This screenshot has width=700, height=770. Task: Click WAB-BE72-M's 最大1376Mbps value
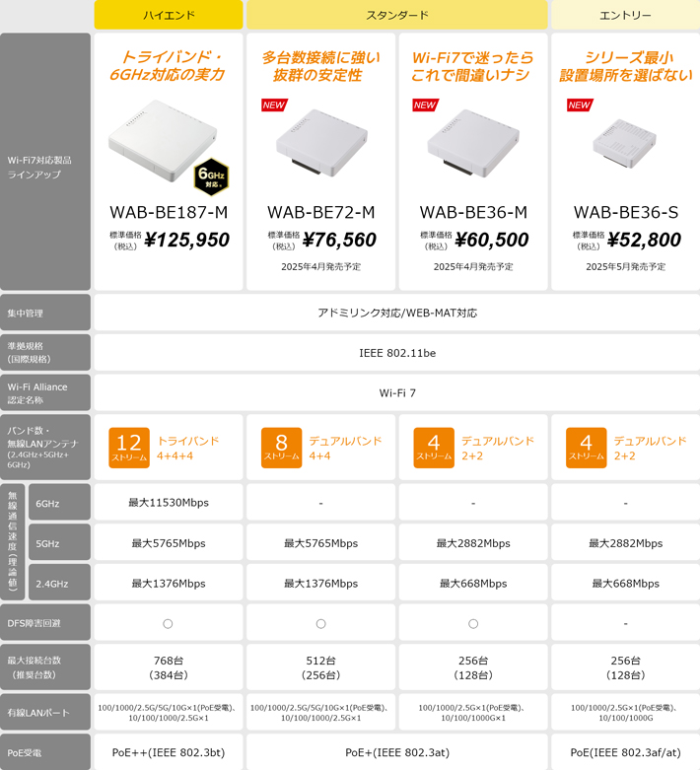click(x=320, y=584)
